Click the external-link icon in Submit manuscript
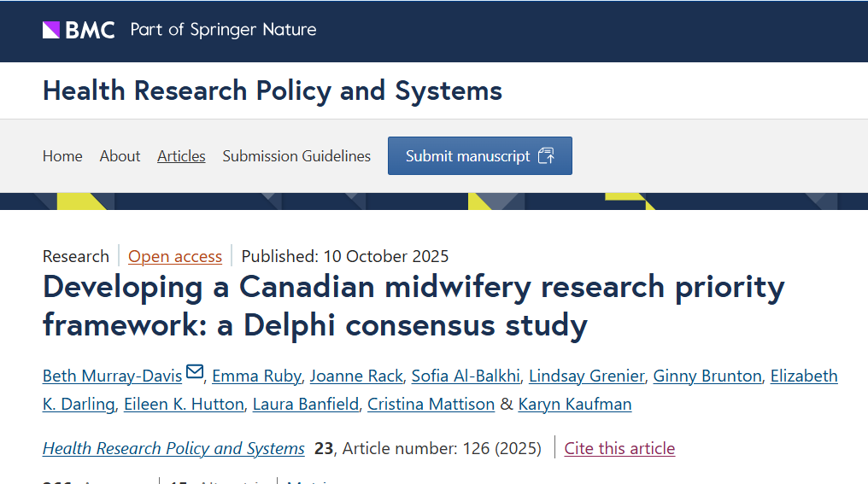This screenshot has width=868, height=484. coord(547,156)
